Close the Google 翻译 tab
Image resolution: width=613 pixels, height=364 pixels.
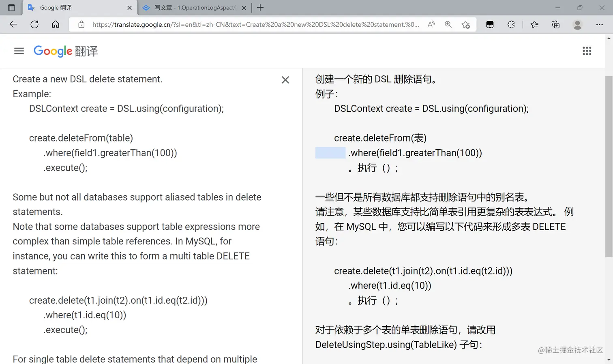coord(129,8)
